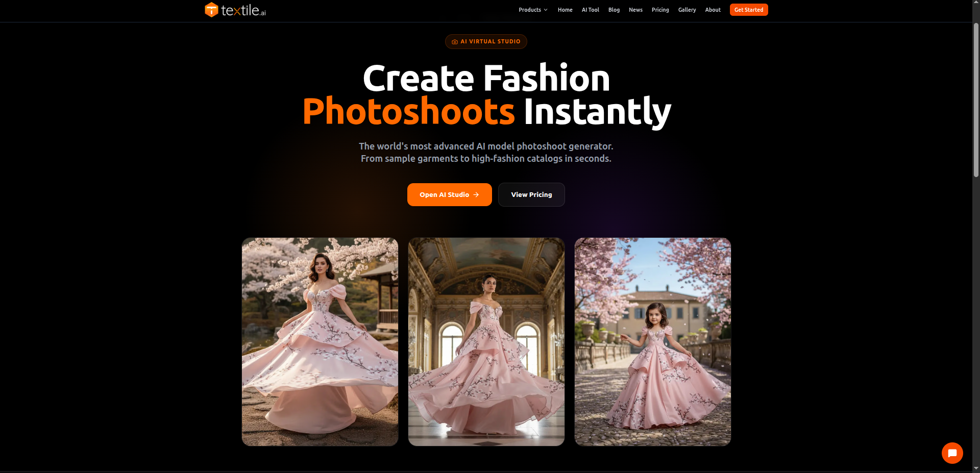Click the Get Started button
Screen dimensions: 980x473
[748, 10]
